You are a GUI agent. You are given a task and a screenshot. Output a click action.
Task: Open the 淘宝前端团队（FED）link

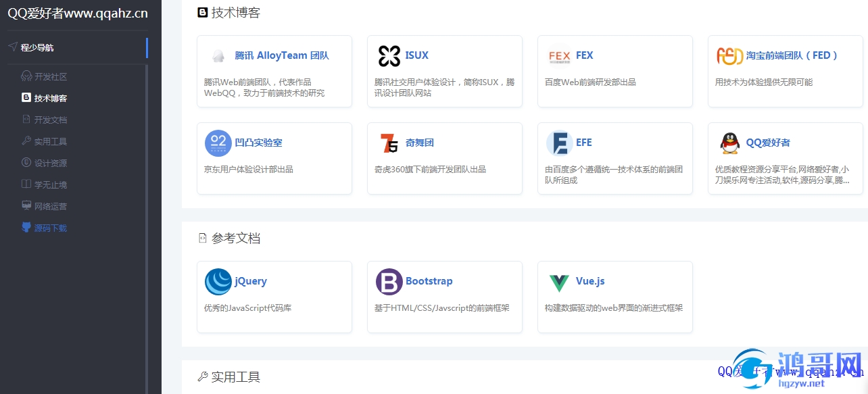(792, 55)
